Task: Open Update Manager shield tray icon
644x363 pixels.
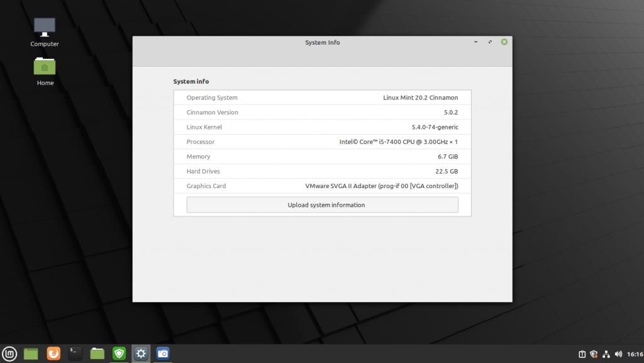Action: (x=594, y=354)
